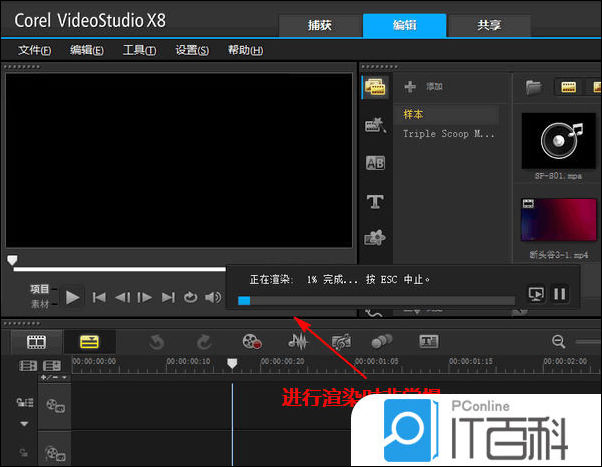Click the rendering progress bar
Screen dimensions: 602x467
coord(376,300)
